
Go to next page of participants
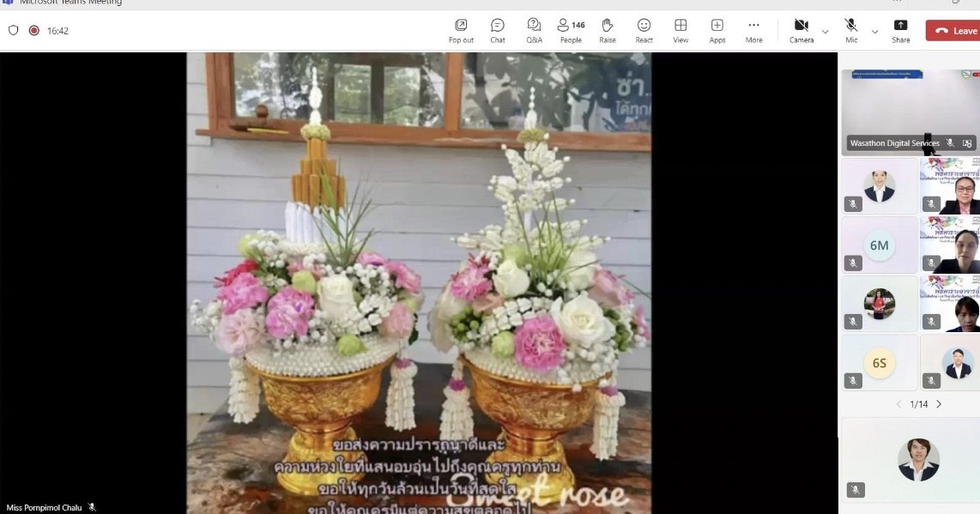pyautogui.click(x=939, y=404)
